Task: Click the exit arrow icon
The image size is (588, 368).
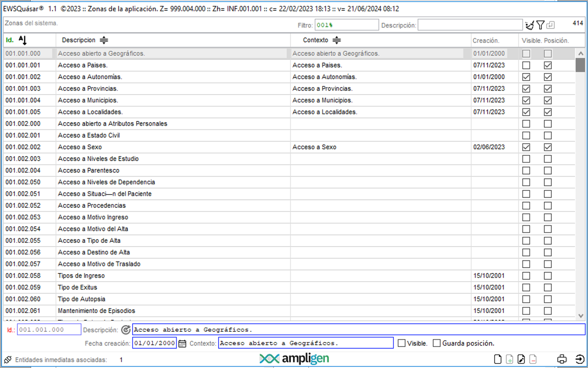Action: [x=580, y=359]
